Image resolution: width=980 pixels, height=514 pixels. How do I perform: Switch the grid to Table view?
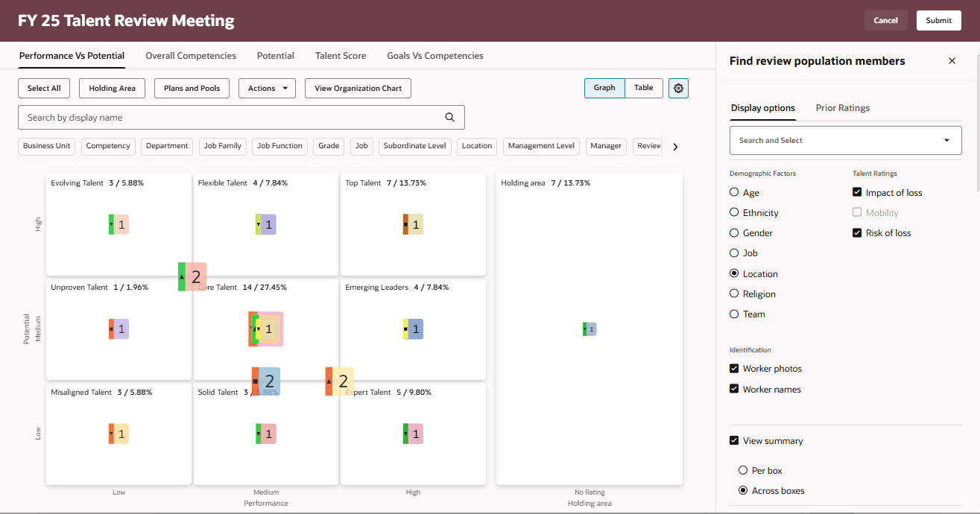[643, 88]
